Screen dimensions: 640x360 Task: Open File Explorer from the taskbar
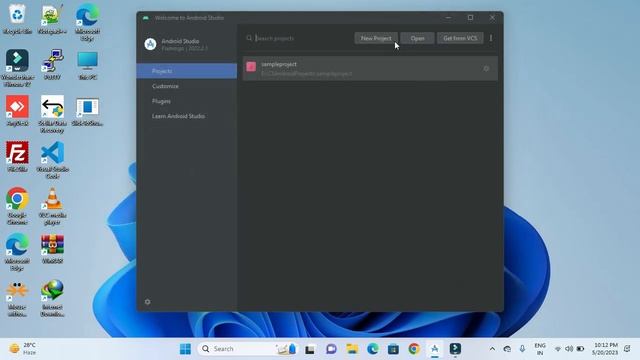(352, 349)
